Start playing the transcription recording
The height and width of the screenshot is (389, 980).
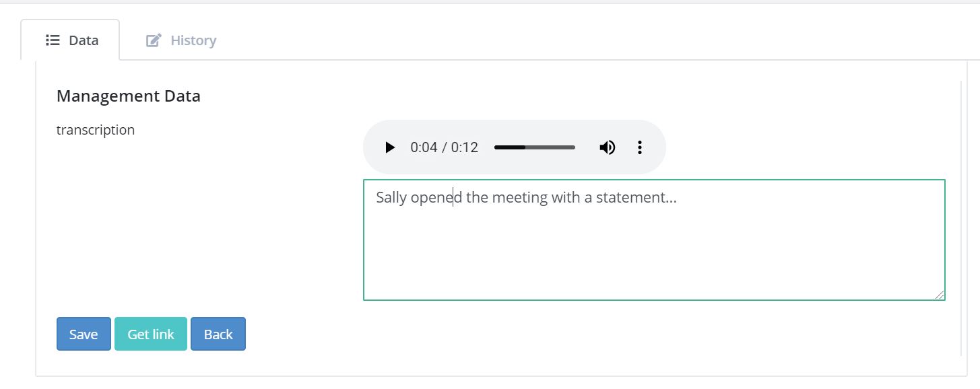pyautogui.click(x=389, y=147)
